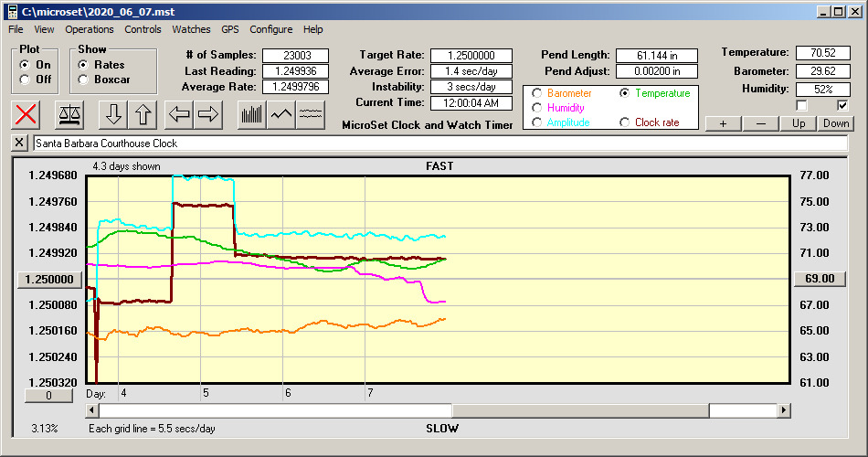Choose the Barometer trace radio button
The height and width of the screenshot is (457, 868).
pos(536,93)
